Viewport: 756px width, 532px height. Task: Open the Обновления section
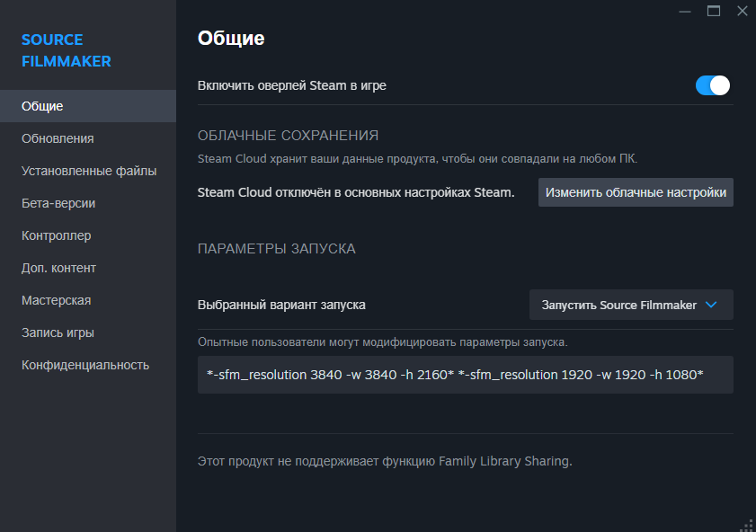[x=88, y=138]
